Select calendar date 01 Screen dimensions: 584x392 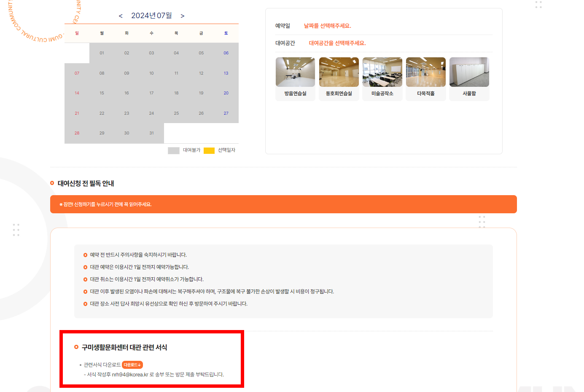102,53
